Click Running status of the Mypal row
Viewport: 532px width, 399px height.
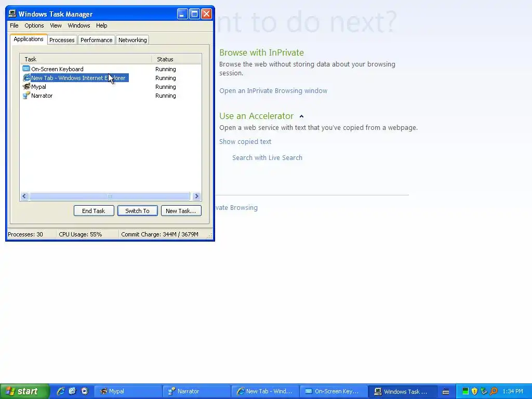pos(166,87)
